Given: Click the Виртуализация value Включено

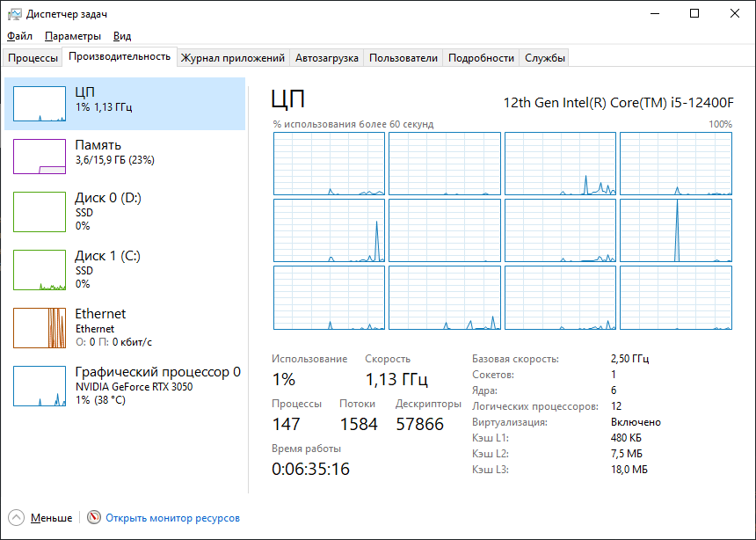Looking at the screenshot, I should [636, 422].
